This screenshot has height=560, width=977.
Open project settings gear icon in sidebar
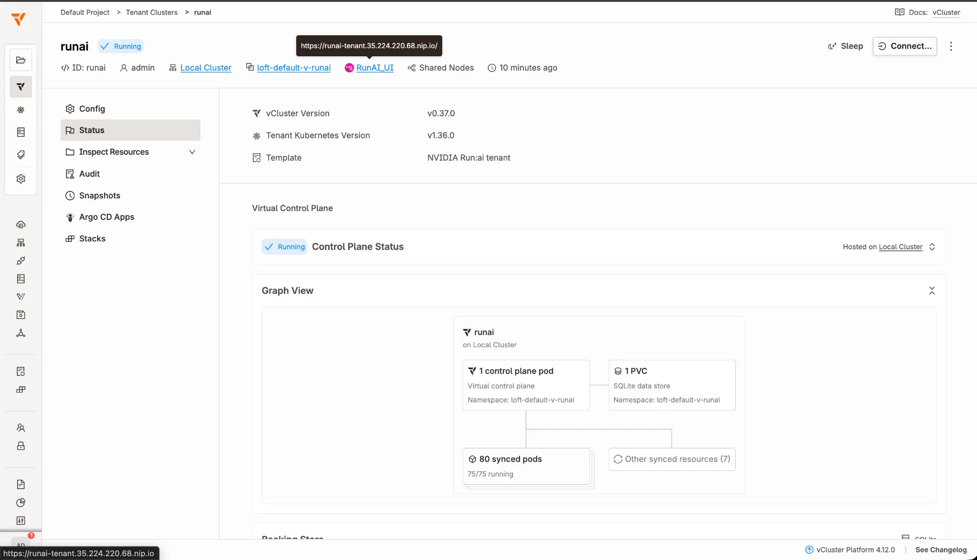click(21, 179)
